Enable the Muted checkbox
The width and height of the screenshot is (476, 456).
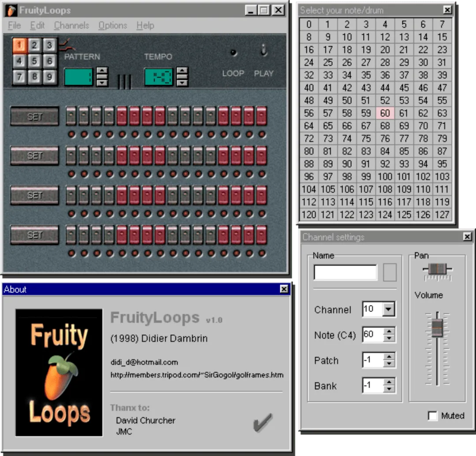[433, 415]
